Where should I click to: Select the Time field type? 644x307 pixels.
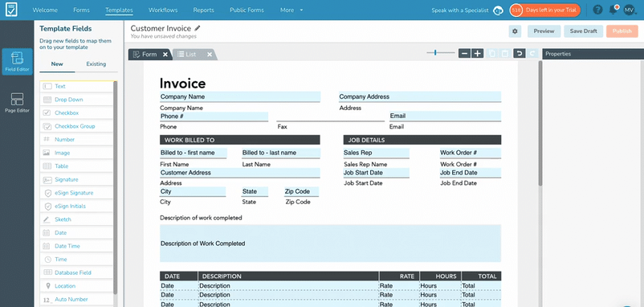(76, 260)
